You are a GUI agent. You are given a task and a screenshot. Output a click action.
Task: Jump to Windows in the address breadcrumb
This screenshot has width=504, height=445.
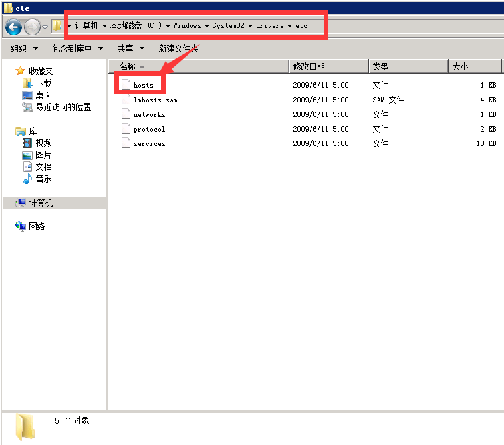(187, 25)
